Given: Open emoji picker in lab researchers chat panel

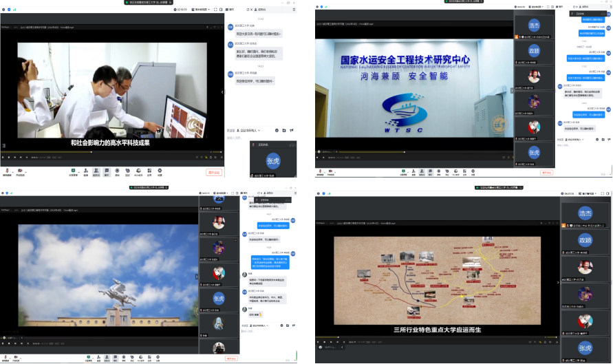Looking at the screenshot, I should (x=276, y=130).
